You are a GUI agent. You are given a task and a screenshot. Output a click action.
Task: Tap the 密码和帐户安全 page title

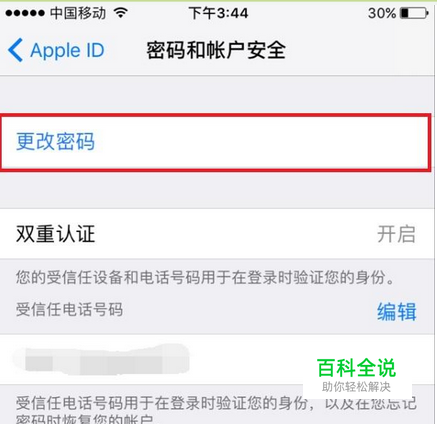coord(216,50)
